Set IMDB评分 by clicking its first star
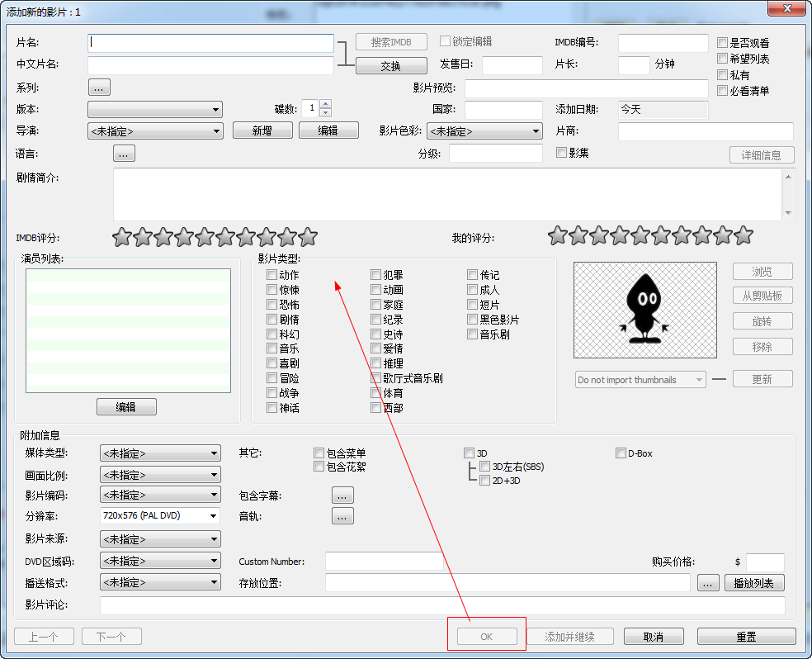 pos(121,237)
